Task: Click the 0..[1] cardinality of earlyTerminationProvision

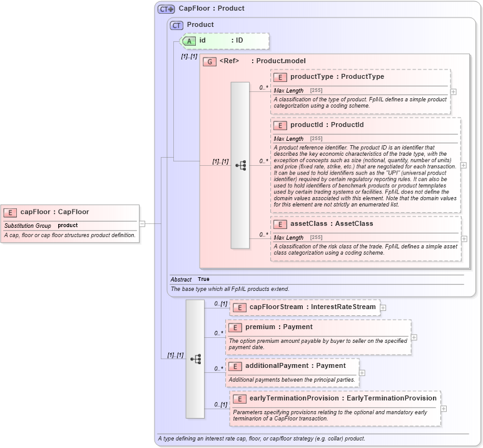Action: (x=221, y=405)
